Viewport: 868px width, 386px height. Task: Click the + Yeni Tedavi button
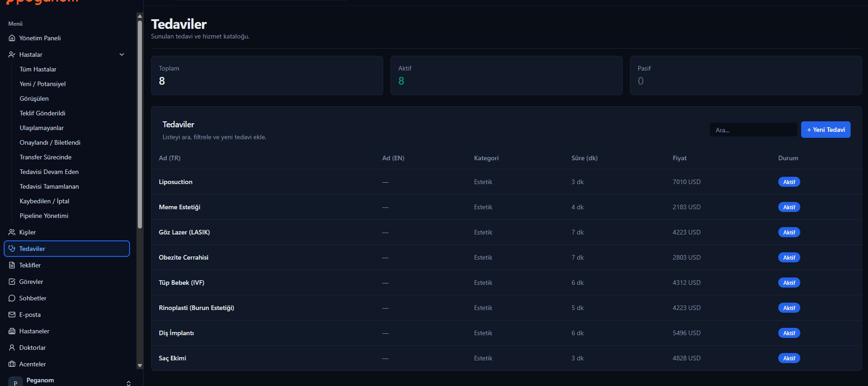point(826,130)
